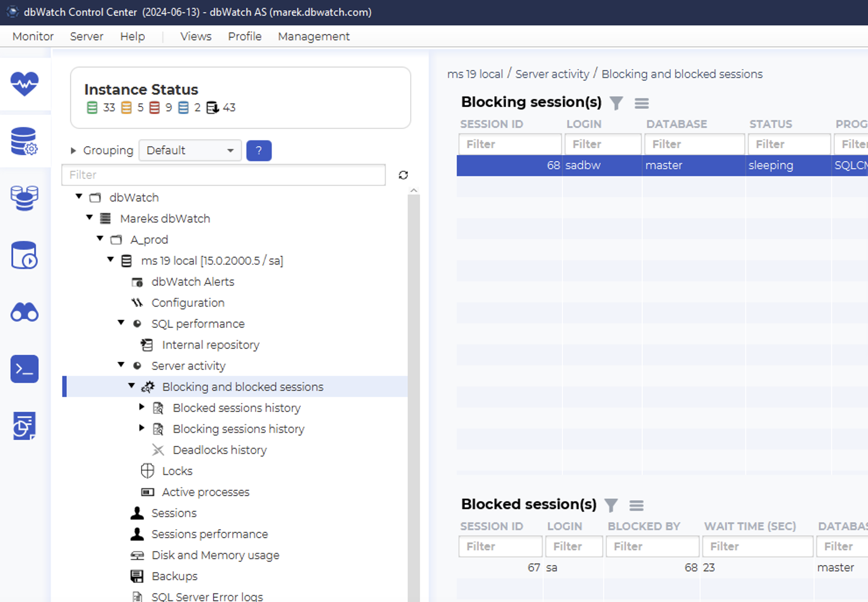Click the database farms sidebar icon
The image size is (868, 602).
pos(24,199)
